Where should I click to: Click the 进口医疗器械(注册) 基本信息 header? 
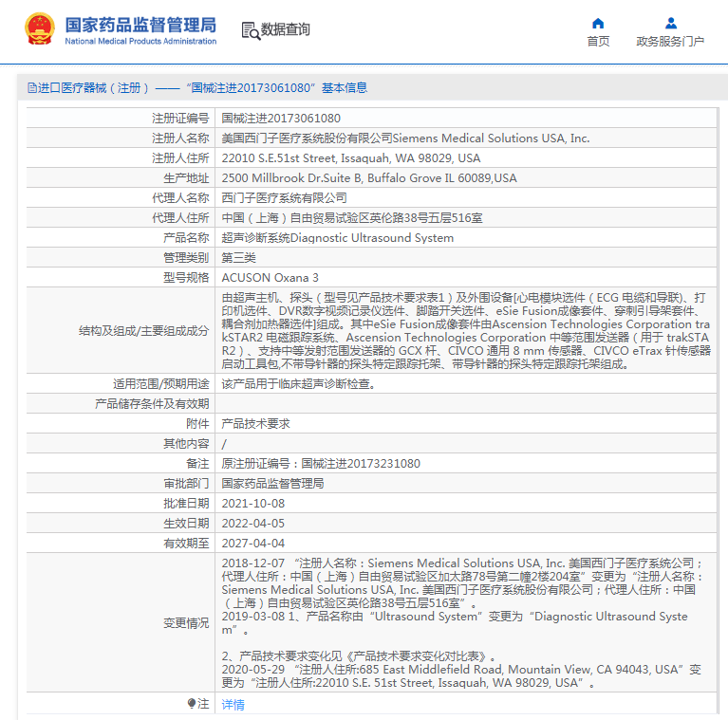197,87
